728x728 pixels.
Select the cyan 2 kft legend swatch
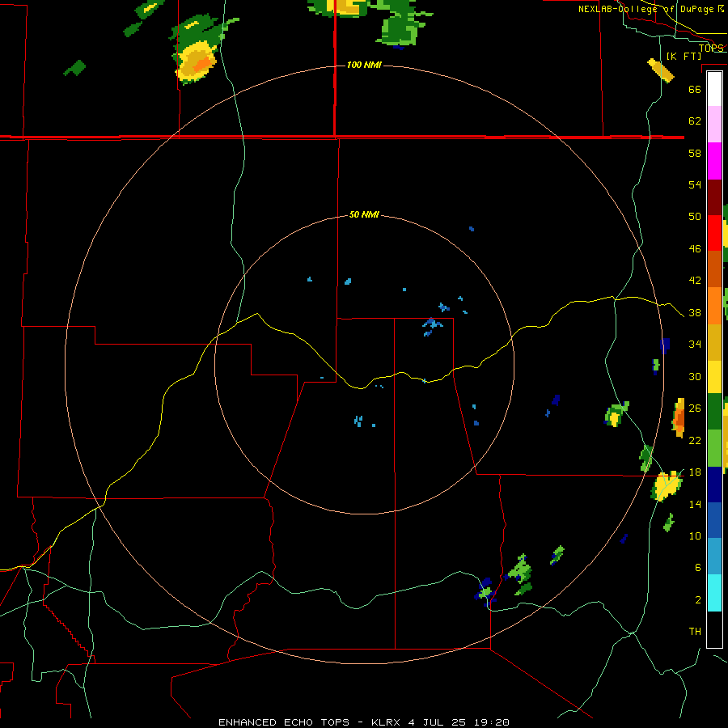coord(714,593)
